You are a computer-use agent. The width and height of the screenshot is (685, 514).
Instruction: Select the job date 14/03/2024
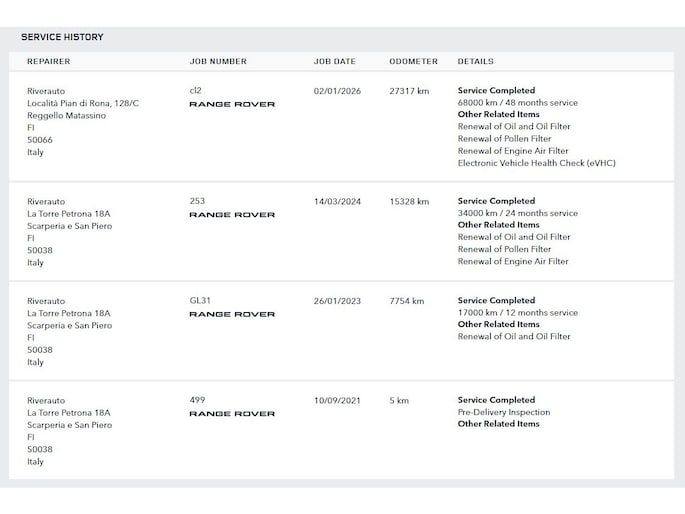(337, 201)
